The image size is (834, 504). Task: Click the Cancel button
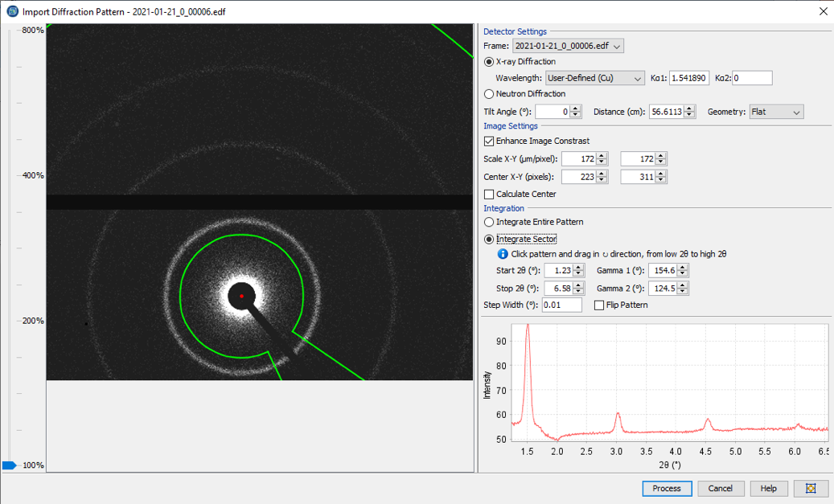[720, 488]
